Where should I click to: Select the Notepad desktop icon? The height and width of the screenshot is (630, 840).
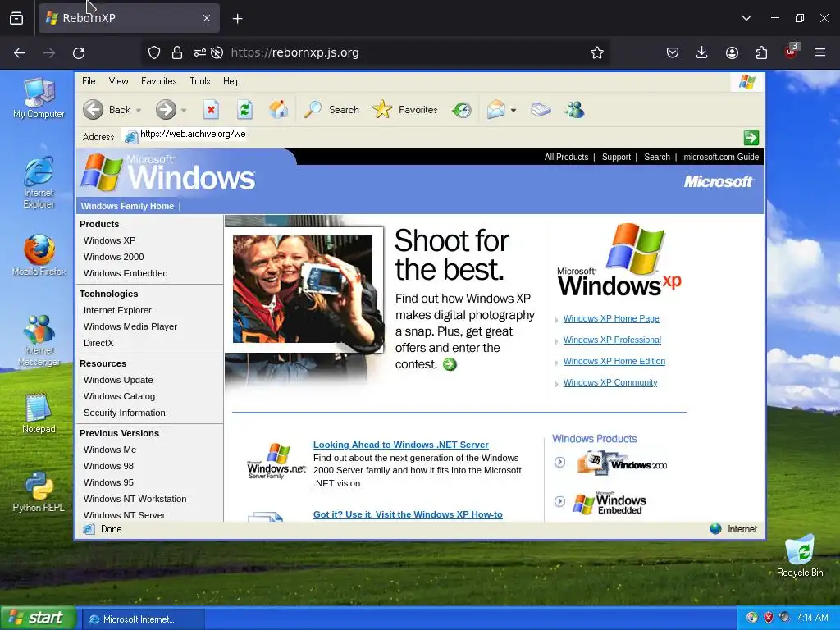coord(39,413)
